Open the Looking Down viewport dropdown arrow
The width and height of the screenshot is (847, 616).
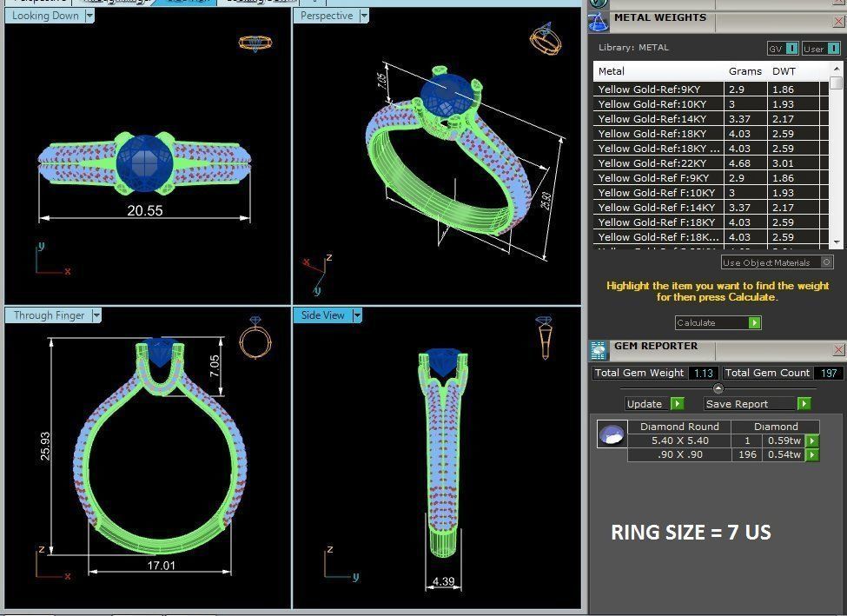point(89,16)
